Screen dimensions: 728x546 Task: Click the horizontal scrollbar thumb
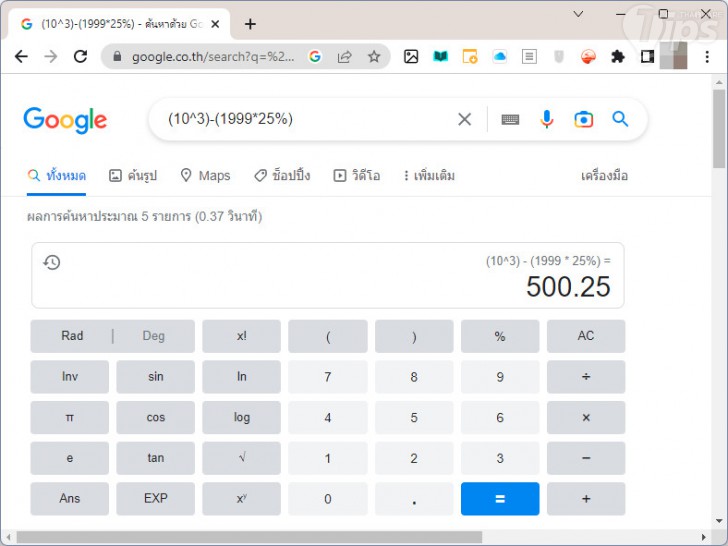tap(249, 538)
